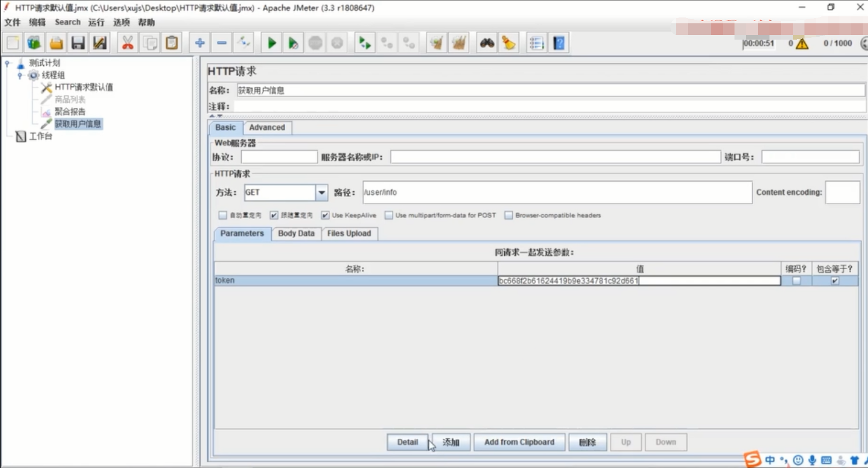Check the 编码? box for token row
The height and width of the screenshot is (468, 868).
[x=796, y=281]
